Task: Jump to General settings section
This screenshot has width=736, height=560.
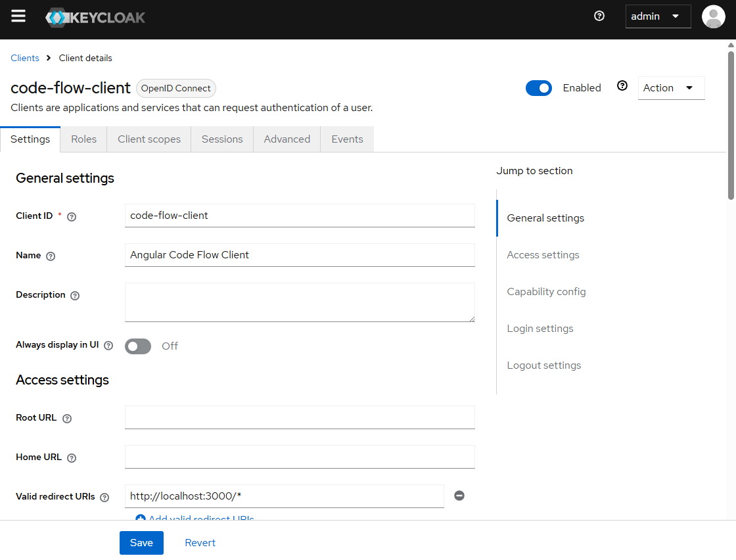Action: (545, 218)
